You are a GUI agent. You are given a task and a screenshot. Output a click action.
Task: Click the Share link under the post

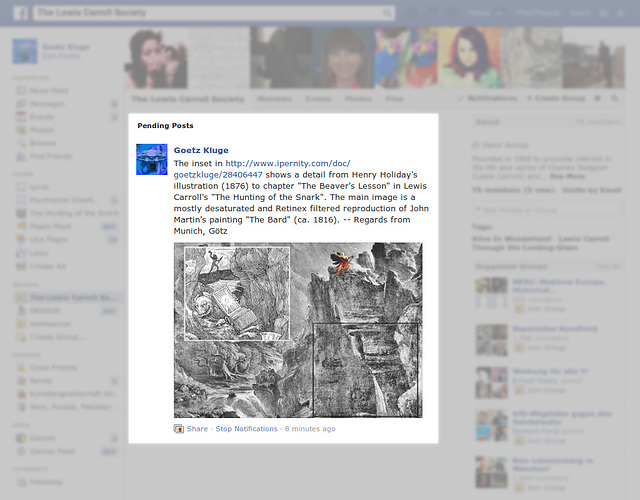[x=197, y=429]
